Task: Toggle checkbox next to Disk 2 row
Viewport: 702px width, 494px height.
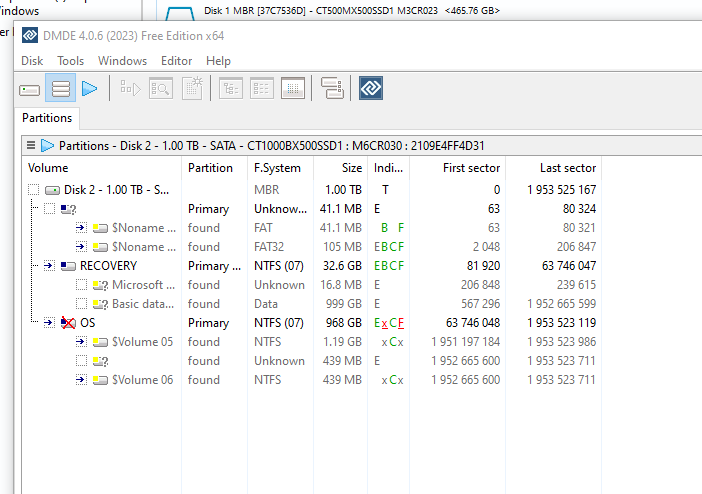Action: pyautogui.click(x=34, y=190)
